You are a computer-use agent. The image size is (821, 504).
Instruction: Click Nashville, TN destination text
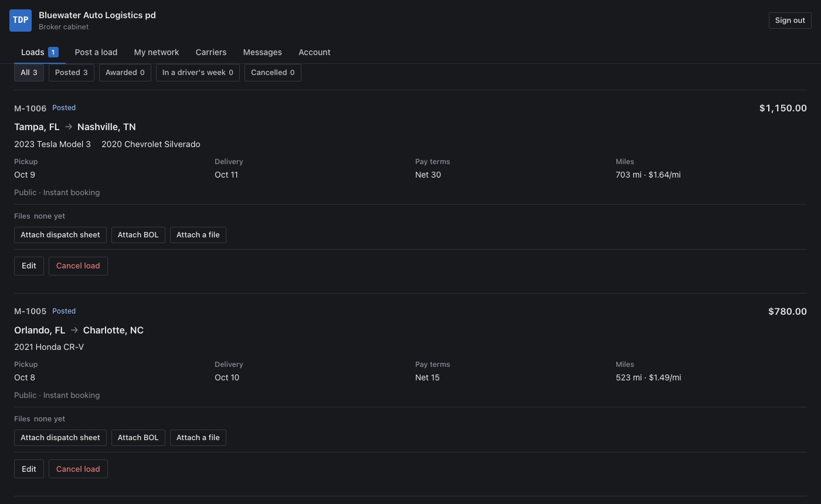click(x=107, y=127)
